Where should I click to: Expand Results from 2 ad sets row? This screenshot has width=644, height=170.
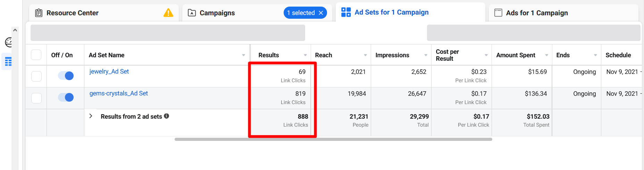tap(91, 116)
